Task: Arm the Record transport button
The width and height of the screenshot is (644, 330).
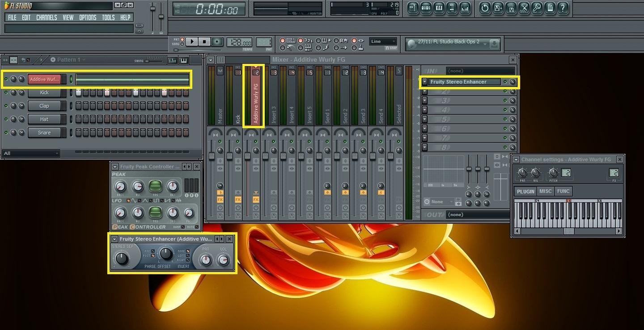Action: tap(217, 42)
